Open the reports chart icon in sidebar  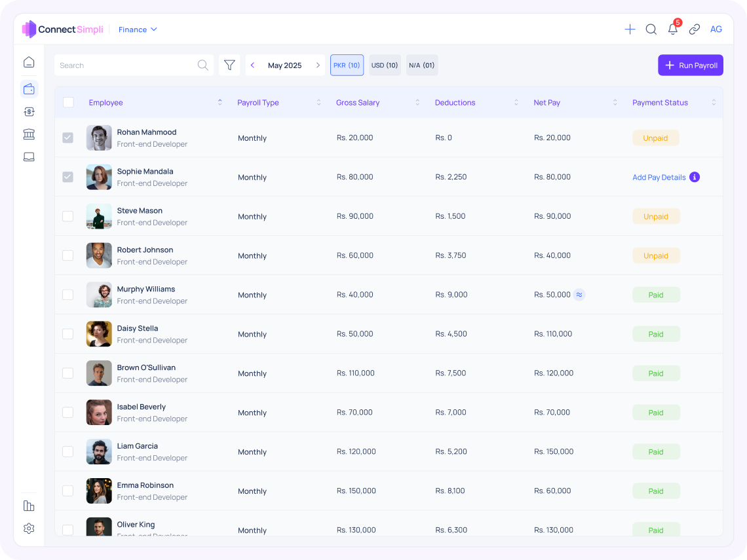click(29, 505)
